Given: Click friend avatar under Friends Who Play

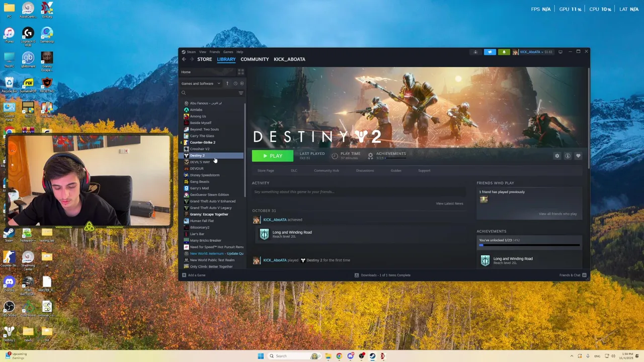Looking at the screenshot, I should point(484,200).
